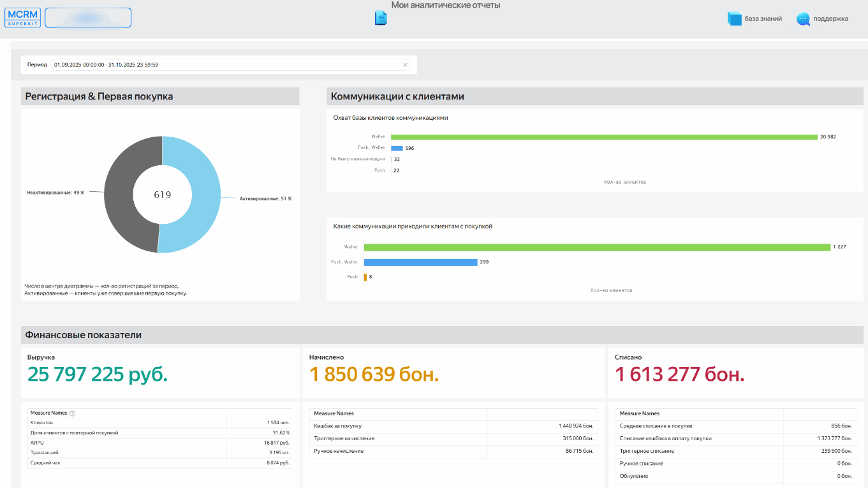Image resolution: width=868 pixels, height=488 pixels.
Task: Open the analytics reports document icon
Action: [x=381, y=18]
